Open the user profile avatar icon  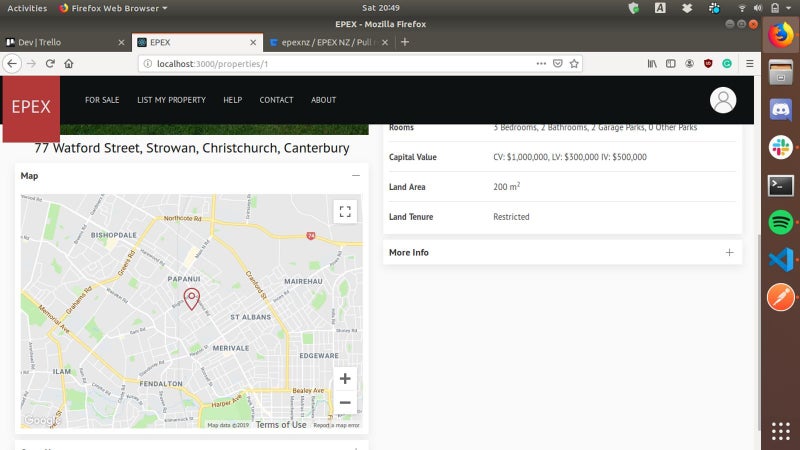(x=722, y=100)
